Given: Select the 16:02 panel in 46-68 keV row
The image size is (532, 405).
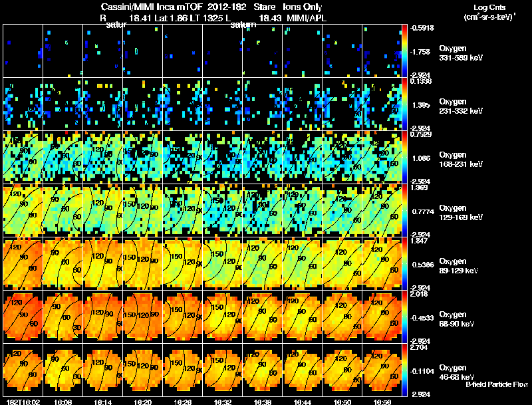Looking at the screenshot, I should coord(23,370).
